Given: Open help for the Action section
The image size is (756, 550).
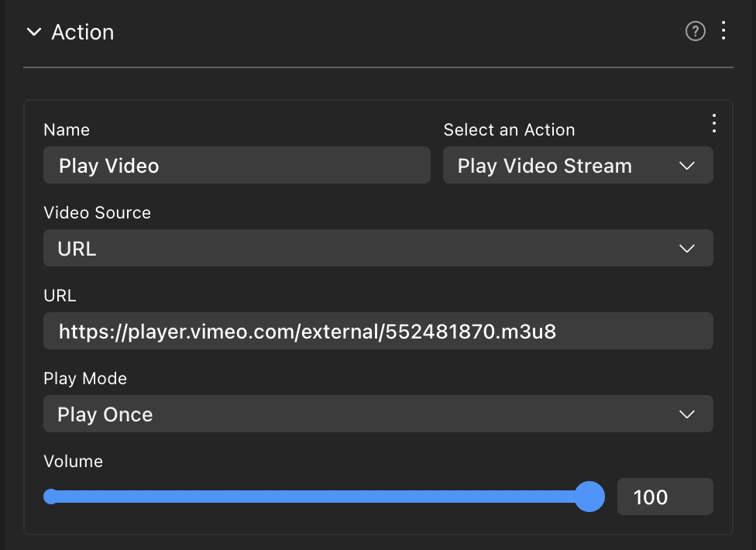Looking at the screenshot, I should point(696,32).
